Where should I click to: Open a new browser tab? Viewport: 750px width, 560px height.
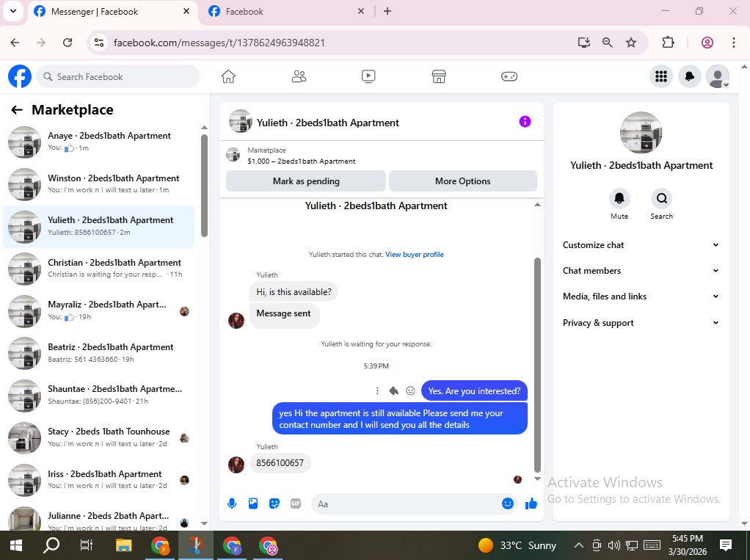tap(387, 11)
